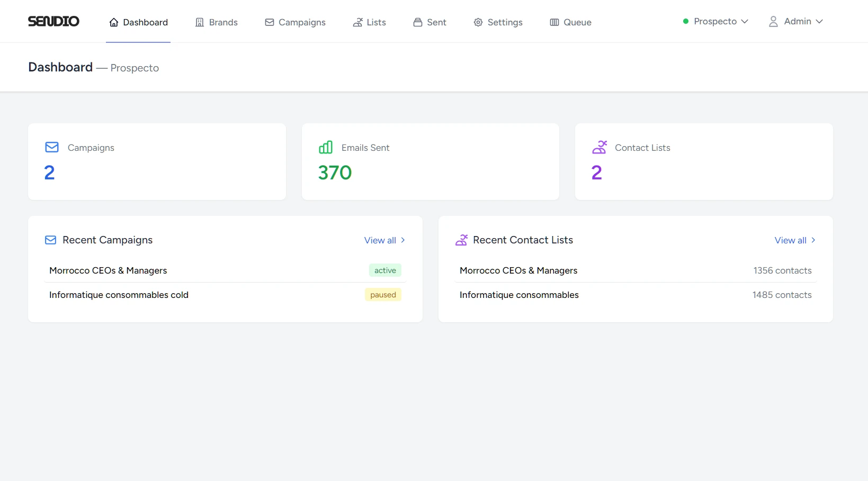Click the active status badge
The width and height of the screenshot is (868, 481).
[x=385, y=270]
